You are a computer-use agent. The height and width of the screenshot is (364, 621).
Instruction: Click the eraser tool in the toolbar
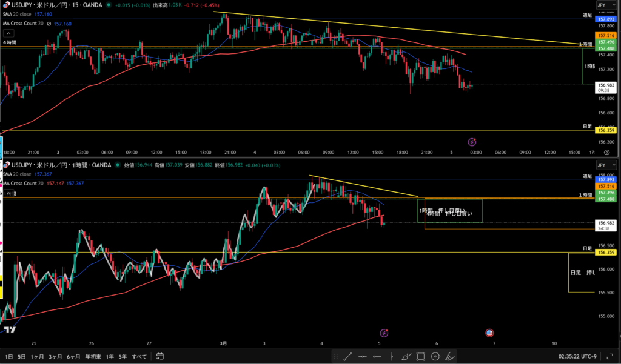[450, 357]
